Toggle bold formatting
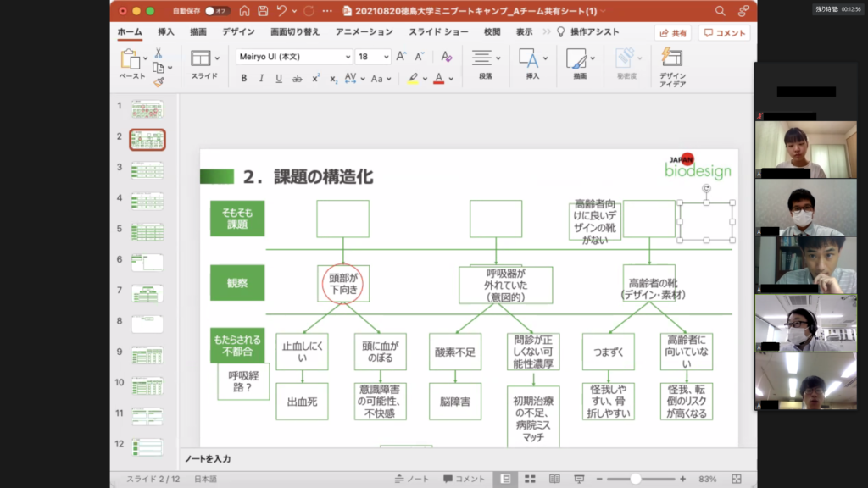Viewport: 868px width, 488px height. pyautogui.click(x=243, y=79)
